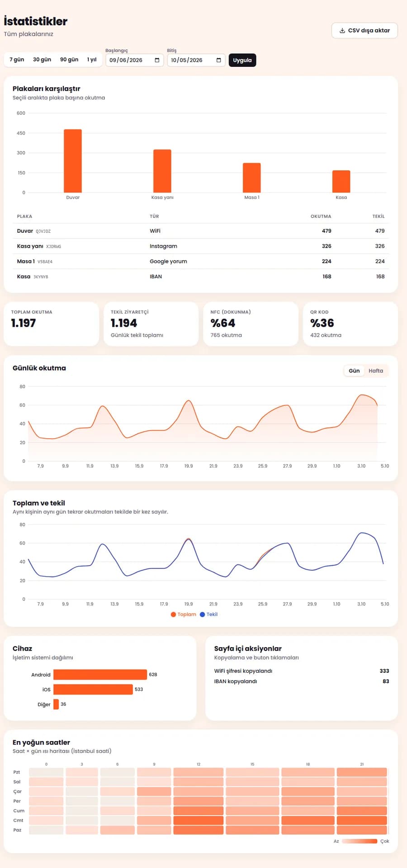Click the WiFi type cell
Viewport: 407px width, 868px height.
click(x=155, y=231)
